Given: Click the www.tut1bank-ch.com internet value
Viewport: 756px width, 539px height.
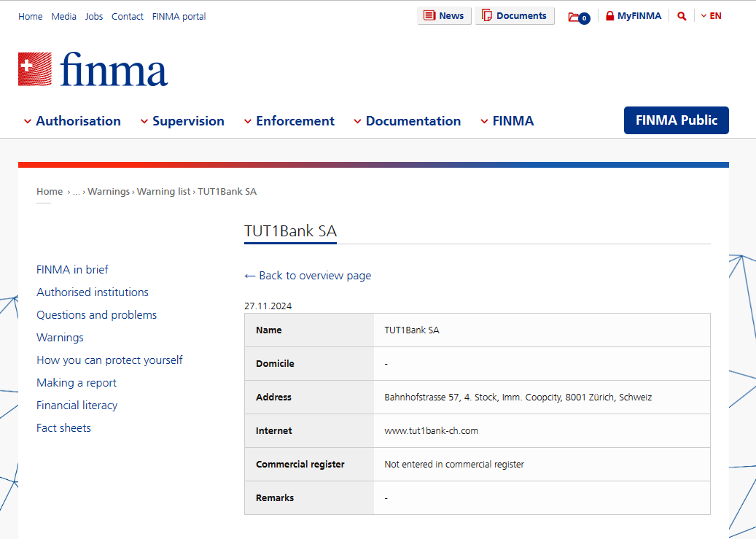Looking at the screenshot, I should 431,430.
